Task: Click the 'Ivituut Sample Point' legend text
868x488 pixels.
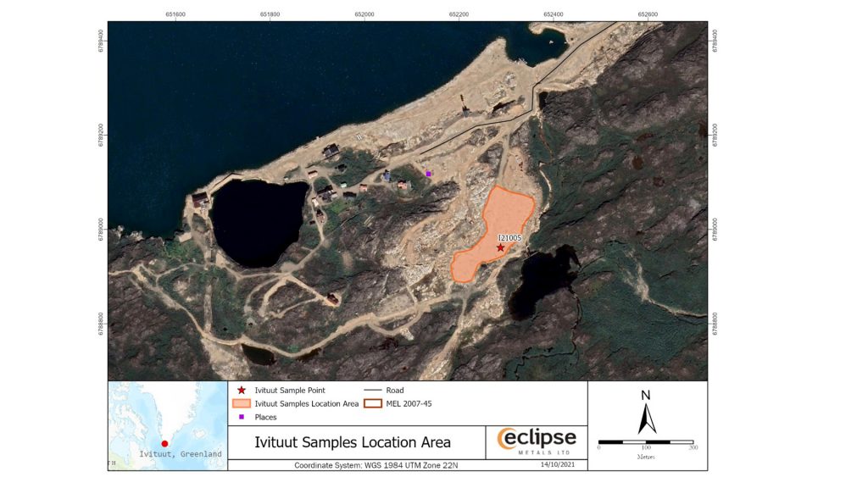Action: (x=290, y=390)
